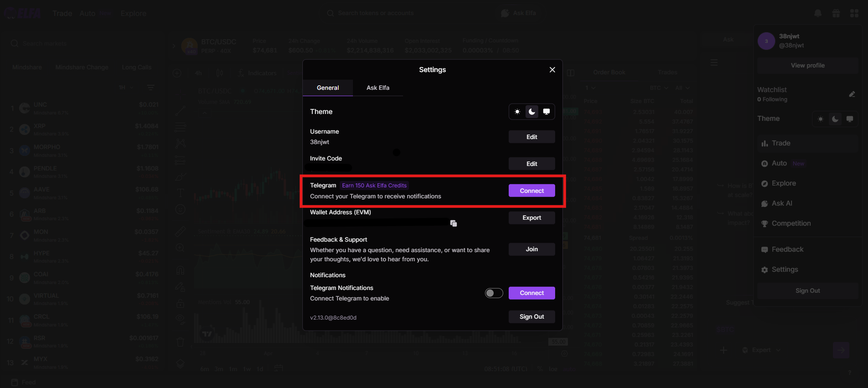This screenshot has height=388, width=868.
Task: Select the Mindshare Change tab
Action: point(82,67)
